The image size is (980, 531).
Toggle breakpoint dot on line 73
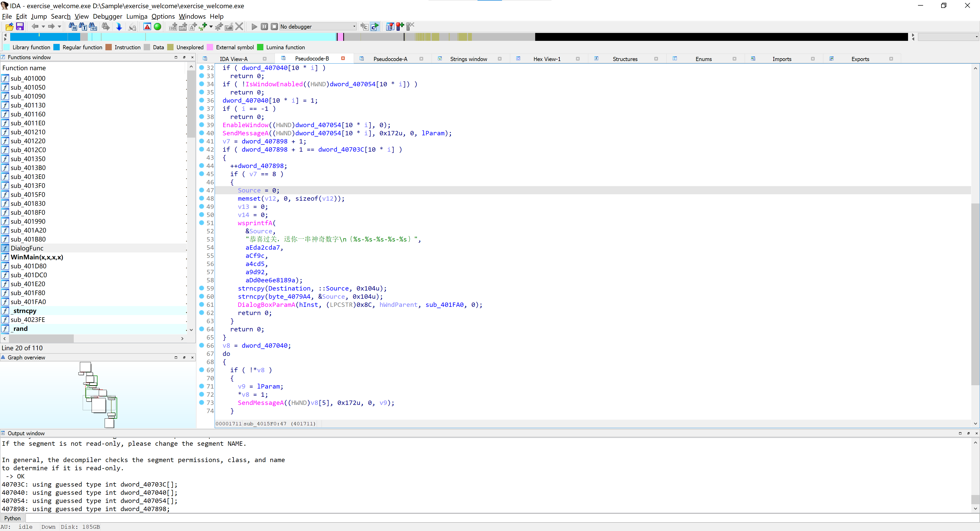coord(202,402)
